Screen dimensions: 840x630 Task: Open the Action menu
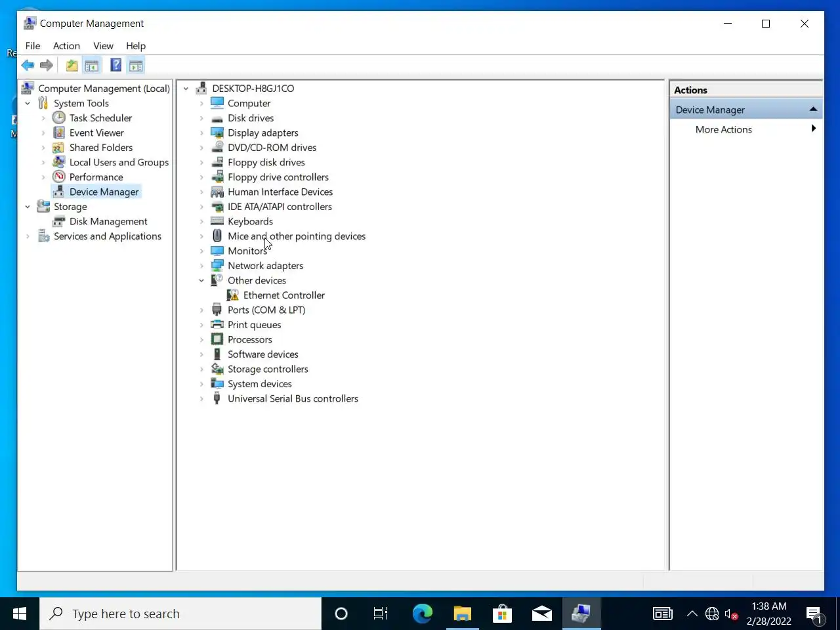[x=66, y=46]
